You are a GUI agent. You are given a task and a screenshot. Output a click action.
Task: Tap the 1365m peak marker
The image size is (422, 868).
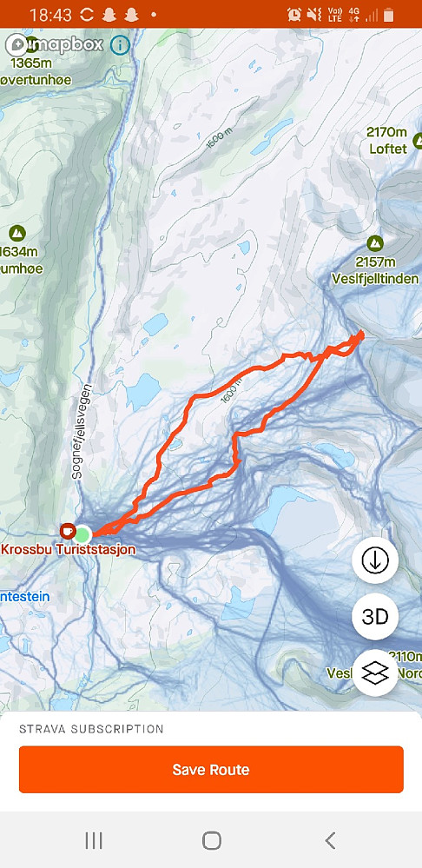[x=32, y=43]
